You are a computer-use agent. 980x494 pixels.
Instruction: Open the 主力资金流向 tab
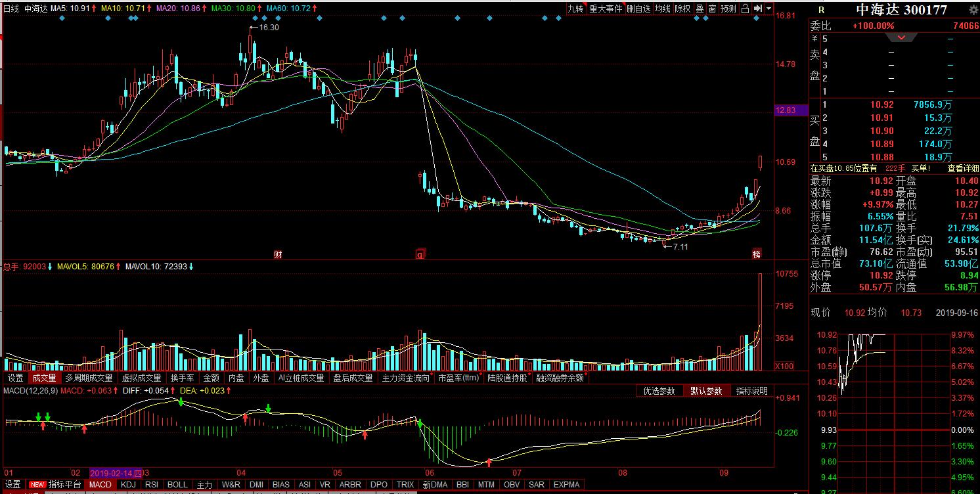pos(405,378)
